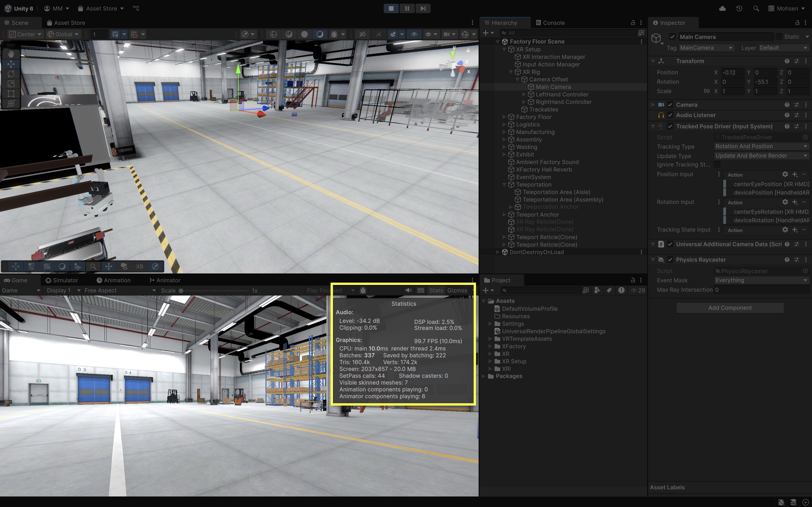The image size is (812, 507).
Task: Adjust the Game view Scale slider
Action: click(x=181, y=291)
